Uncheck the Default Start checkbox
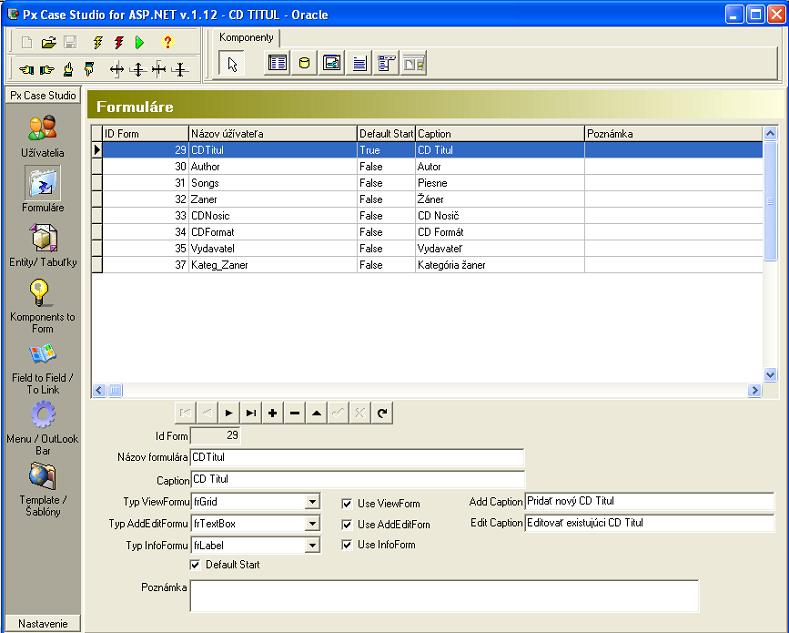Image resolution: width=789 pixels, height=633 pixels. (195, 565)
